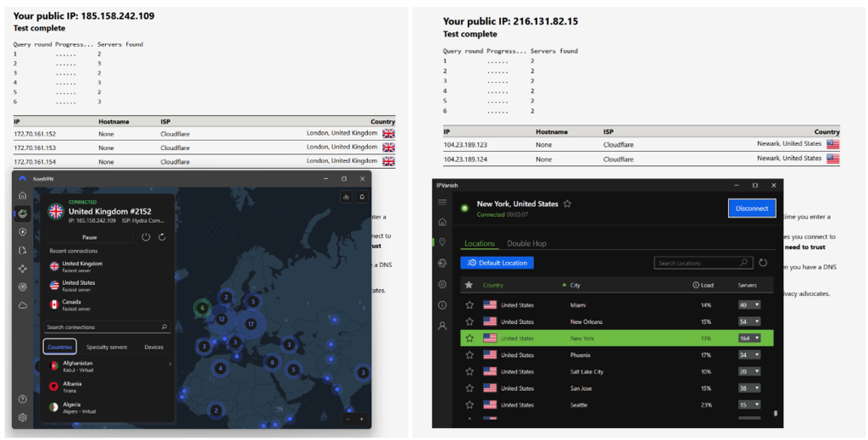
Task: Switch to IPVanish Double Hop tab
Action: [526, 243]
